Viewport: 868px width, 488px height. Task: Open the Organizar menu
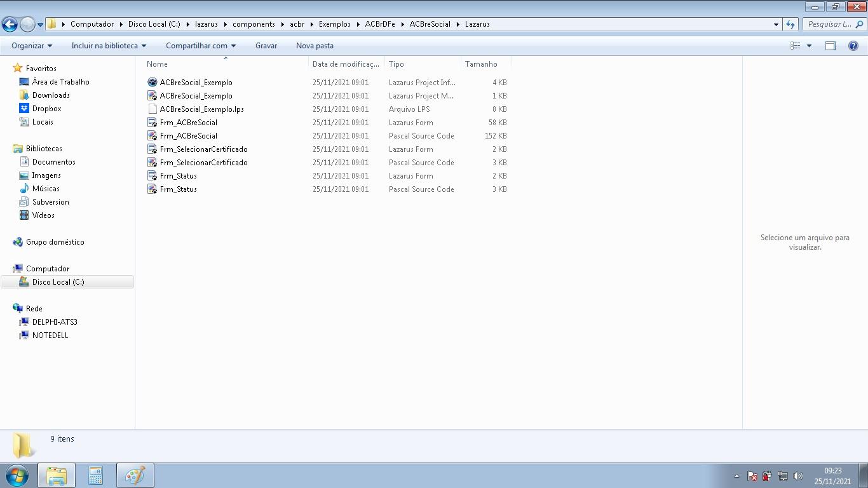(x=32, y=46)
